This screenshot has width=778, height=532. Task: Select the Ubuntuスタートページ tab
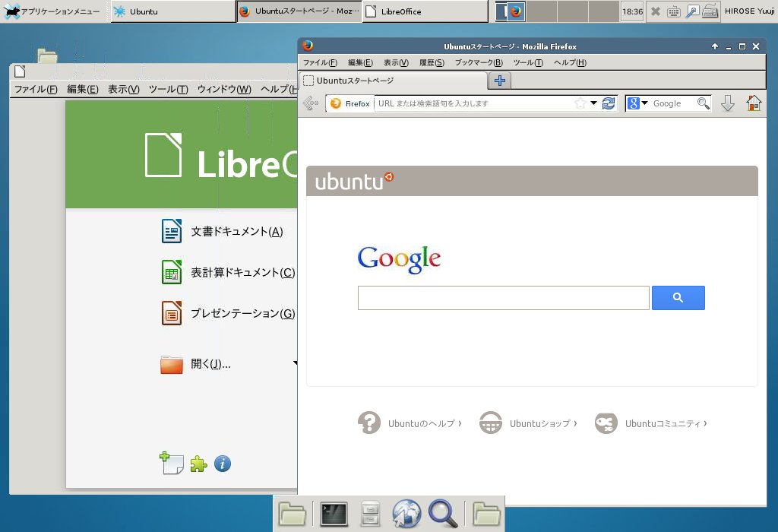pyautogui.click(x=393, y=81)
